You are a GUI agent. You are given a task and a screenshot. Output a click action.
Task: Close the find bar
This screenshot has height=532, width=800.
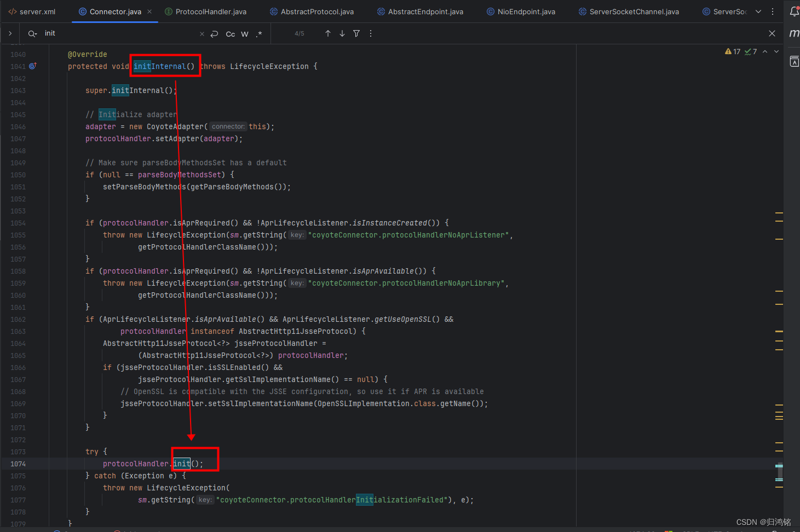(x=772, y=33)
